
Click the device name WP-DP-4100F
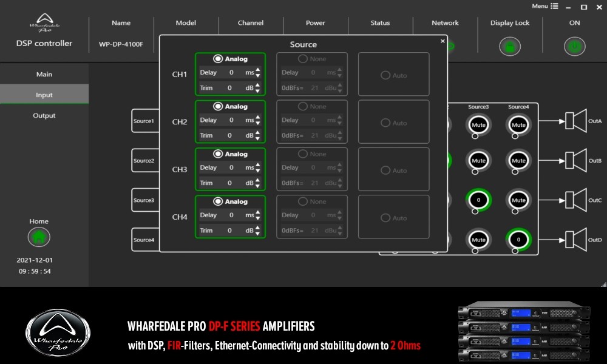121,44
